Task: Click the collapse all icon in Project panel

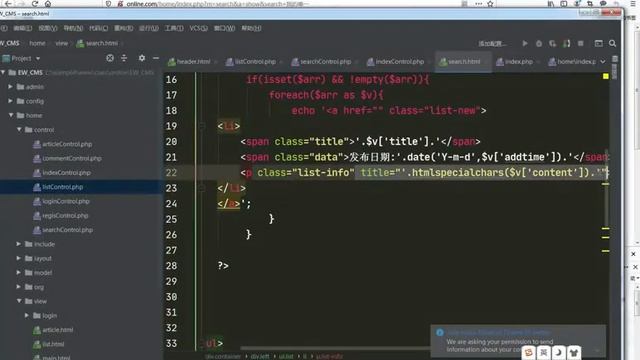Action: [x=124, y=58]
